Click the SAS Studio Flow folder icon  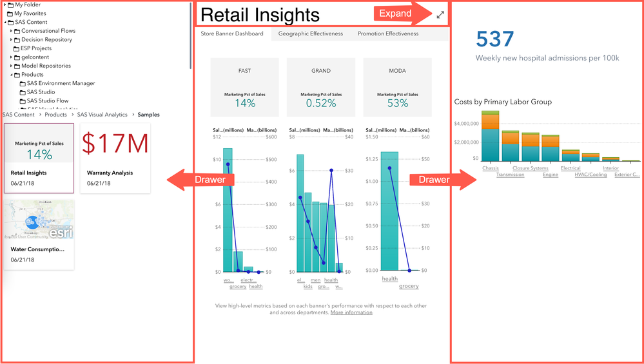click(x=23, y=101)
